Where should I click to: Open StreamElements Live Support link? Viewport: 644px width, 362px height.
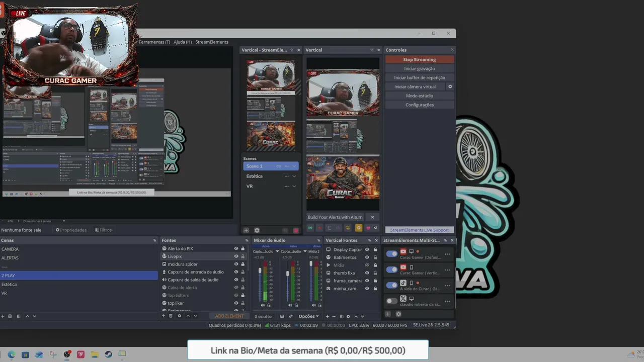tap(420, 230)
